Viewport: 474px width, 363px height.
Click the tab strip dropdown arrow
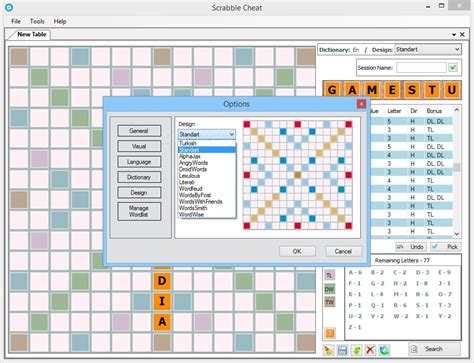454,35
